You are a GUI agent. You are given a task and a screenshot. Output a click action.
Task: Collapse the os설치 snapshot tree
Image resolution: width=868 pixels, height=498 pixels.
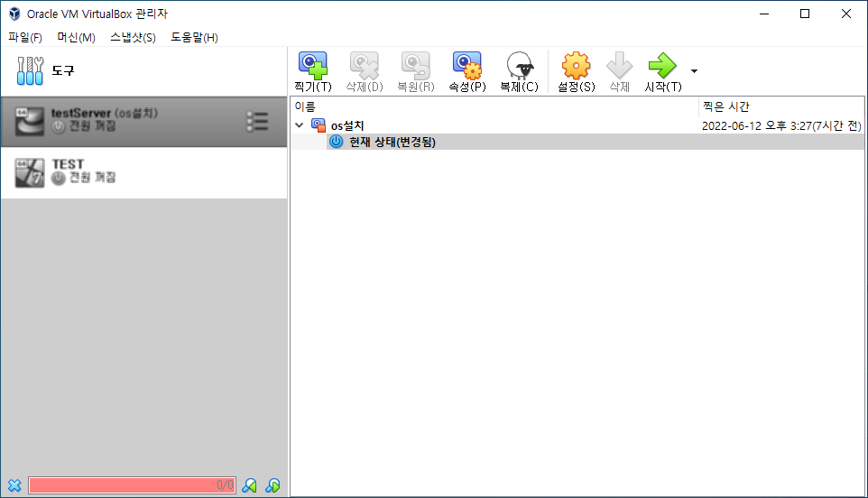(x=300, y=125)
